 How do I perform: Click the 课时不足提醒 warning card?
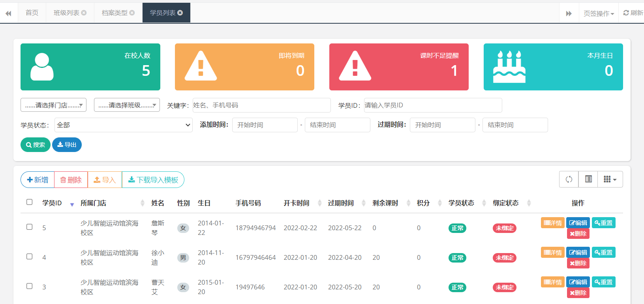(398, 67)
